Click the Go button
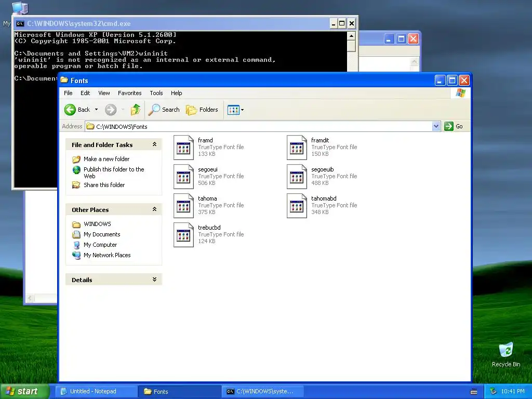This screenshot has width=532, height=399. (454, 126)
